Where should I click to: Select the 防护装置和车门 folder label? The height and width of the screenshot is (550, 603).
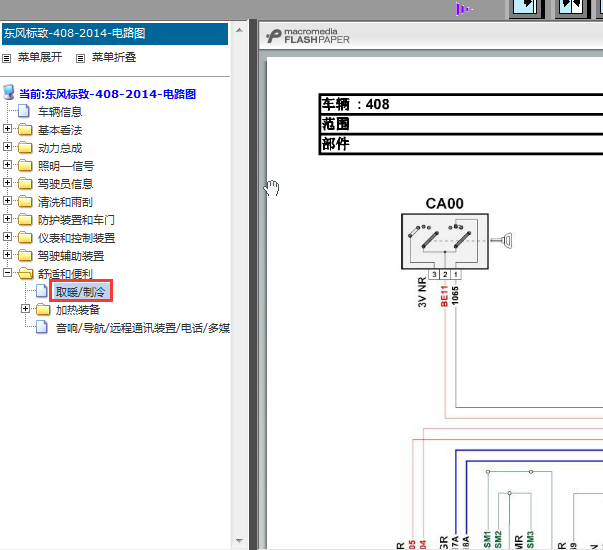(76, 220)
